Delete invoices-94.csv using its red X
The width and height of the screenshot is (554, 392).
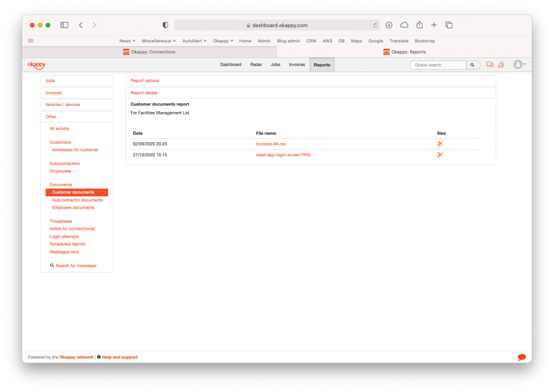(x=439, y=144)
